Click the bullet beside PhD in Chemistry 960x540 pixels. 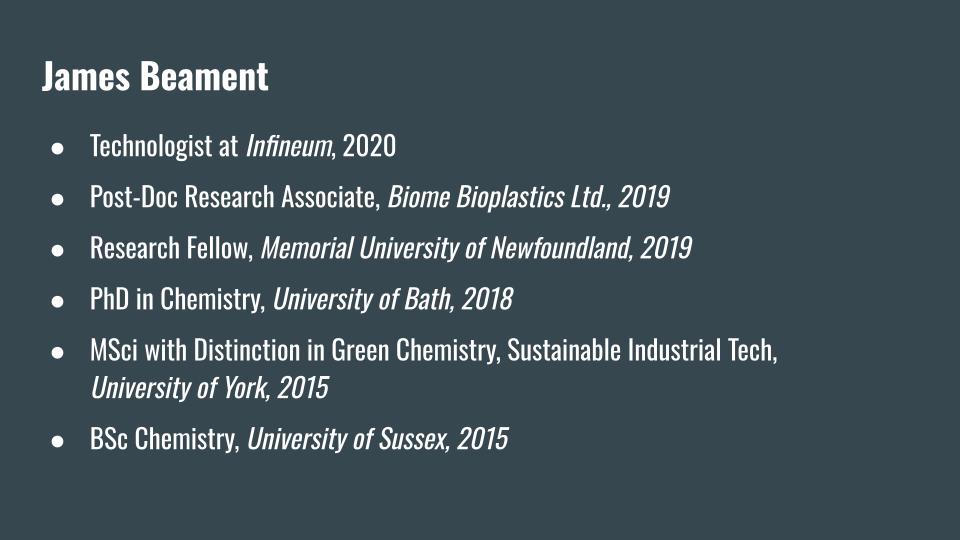58,300
